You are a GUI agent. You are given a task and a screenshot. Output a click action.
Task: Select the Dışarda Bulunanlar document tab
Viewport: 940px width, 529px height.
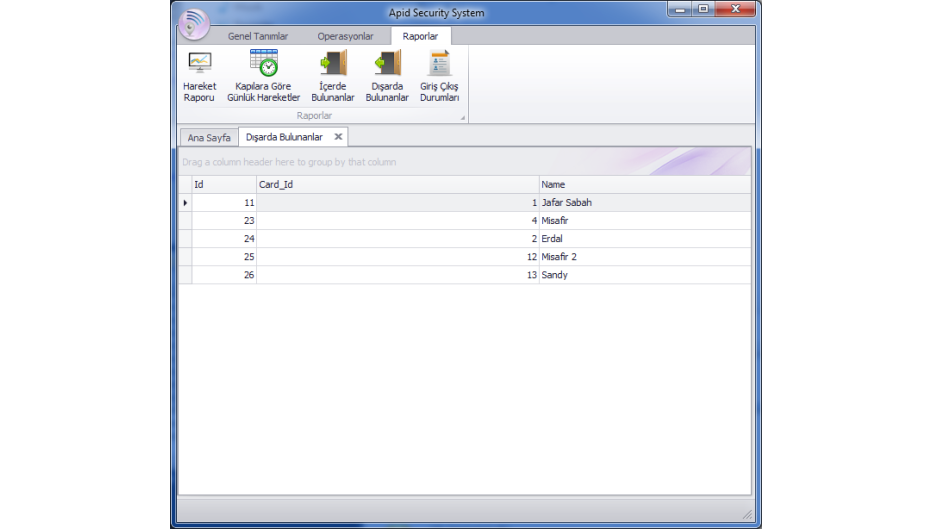284,137
